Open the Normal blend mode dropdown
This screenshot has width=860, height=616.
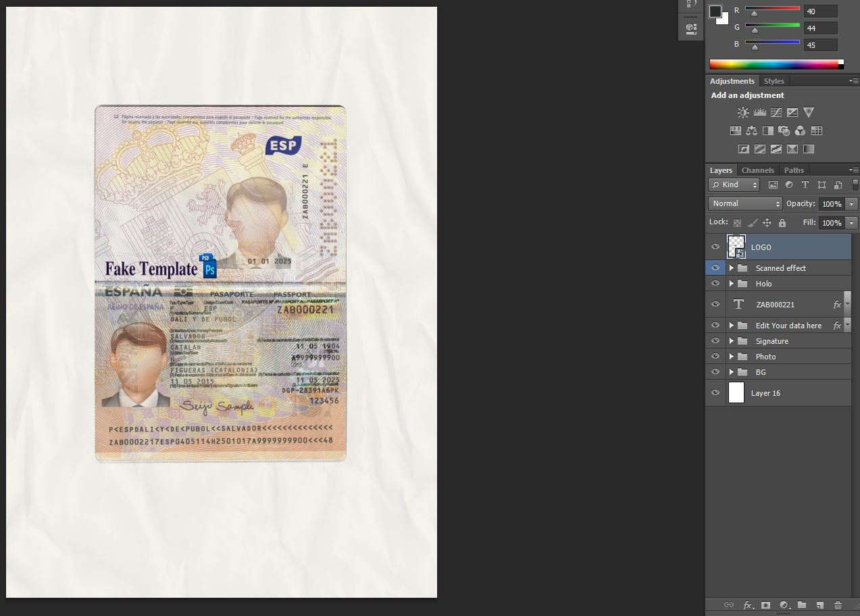tap(744, 203)
